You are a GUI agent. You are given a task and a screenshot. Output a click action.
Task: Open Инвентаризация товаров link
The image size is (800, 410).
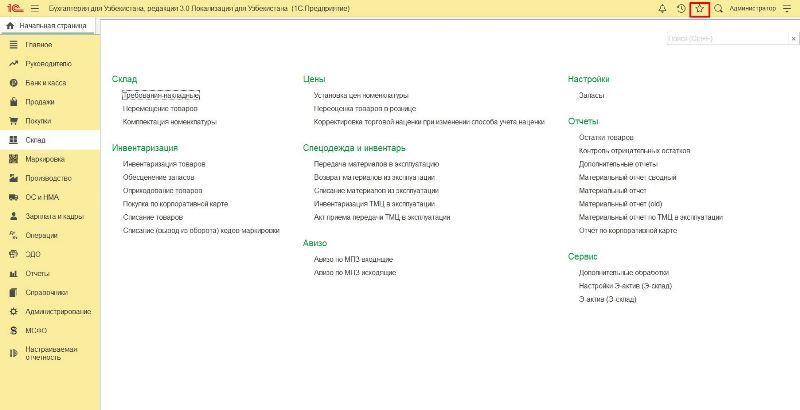pyautogui.click(x=164, y=162)
